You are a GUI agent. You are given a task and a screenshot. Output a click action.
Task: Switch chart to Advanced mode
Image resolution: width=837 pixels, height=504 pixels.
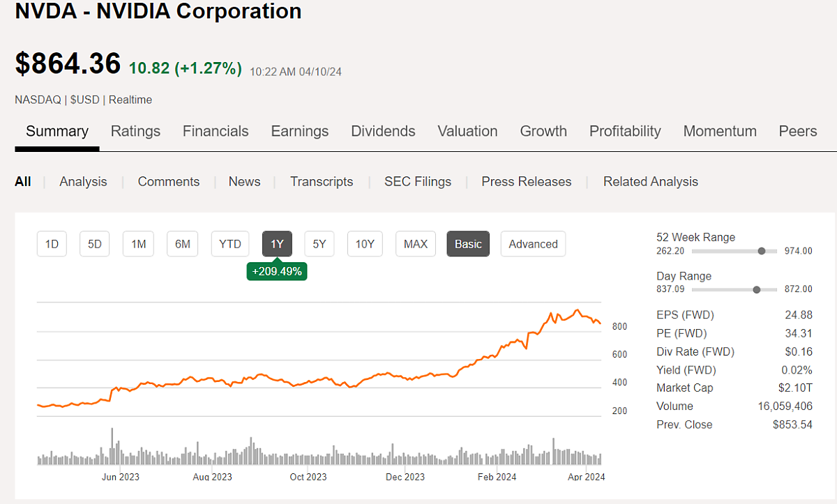533,244
